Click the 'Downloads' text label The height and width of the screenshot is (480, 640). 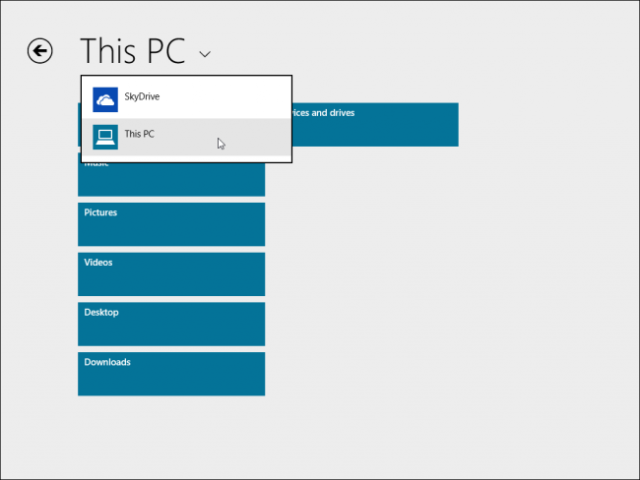107,362
